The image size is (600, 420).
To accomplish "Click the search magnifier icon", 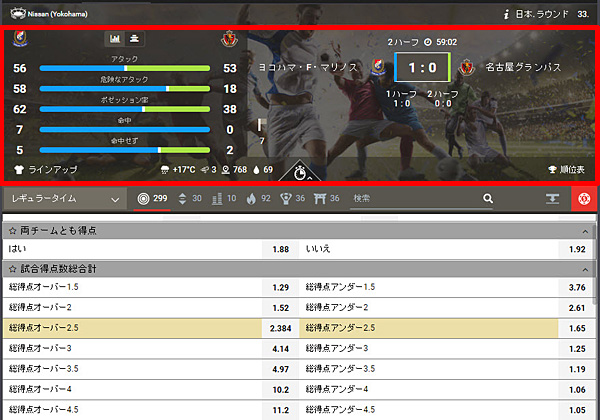I will click(x=488, y=198).
